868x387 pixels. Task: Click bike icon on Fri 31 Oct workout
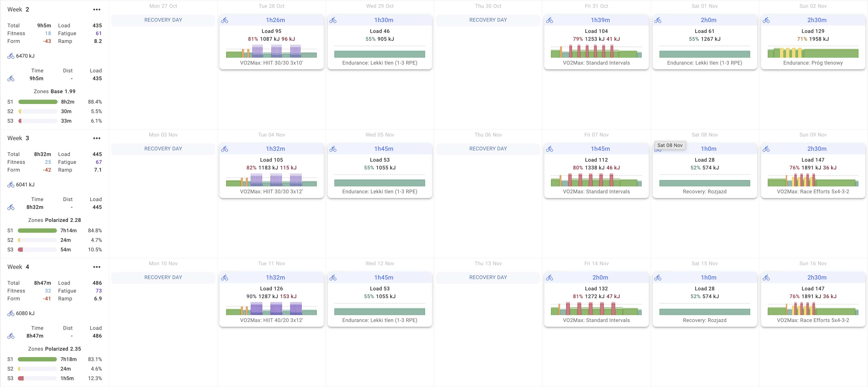point(550,20)
